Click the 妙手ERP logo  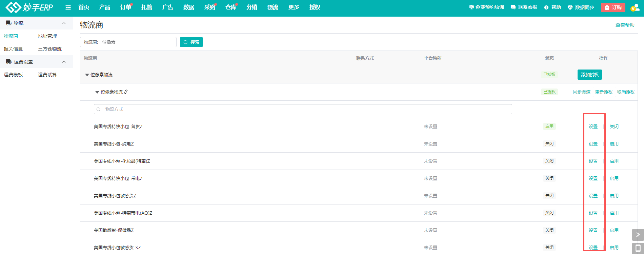pyautogui.click(x=29, y=7)
